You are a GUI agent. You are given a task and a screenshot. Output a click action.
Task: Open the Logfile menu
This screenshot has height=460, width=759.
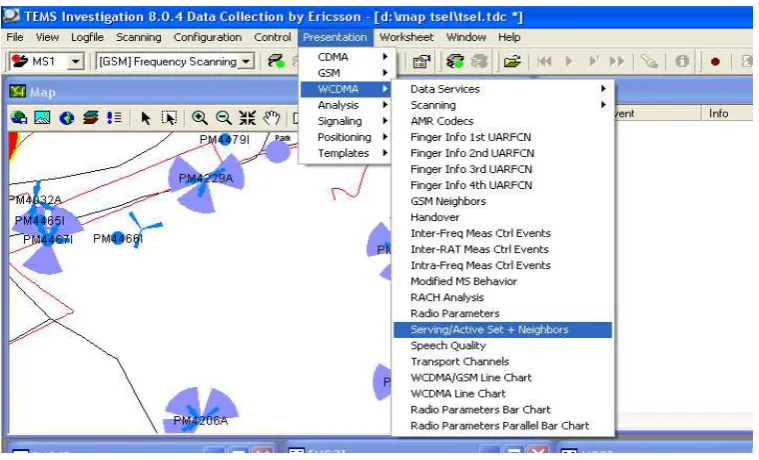pyautogui.click(x=87, y=37)
